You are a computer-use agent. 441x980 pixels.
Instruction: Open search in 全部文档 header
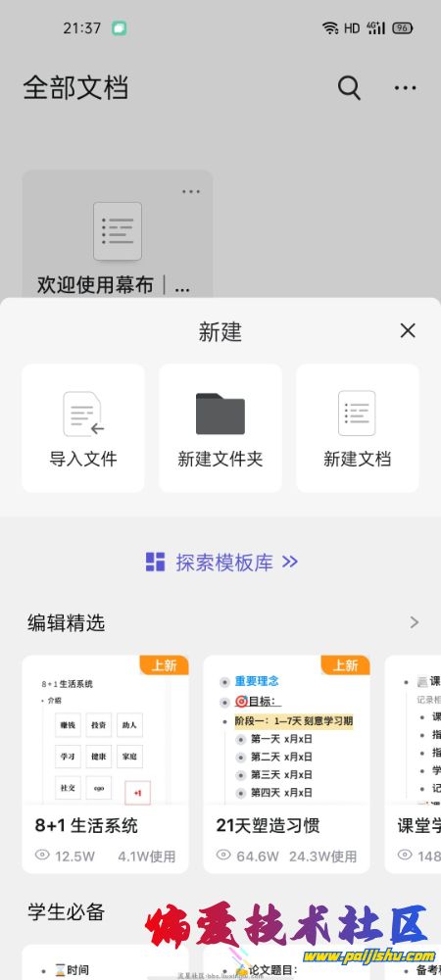[x=349, y=87]
